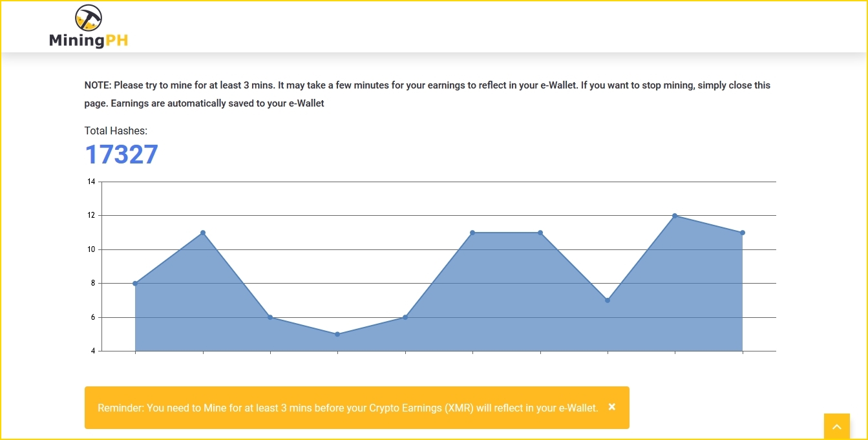
Task: Click the y-axis label 8
Action: coord(92,283)
